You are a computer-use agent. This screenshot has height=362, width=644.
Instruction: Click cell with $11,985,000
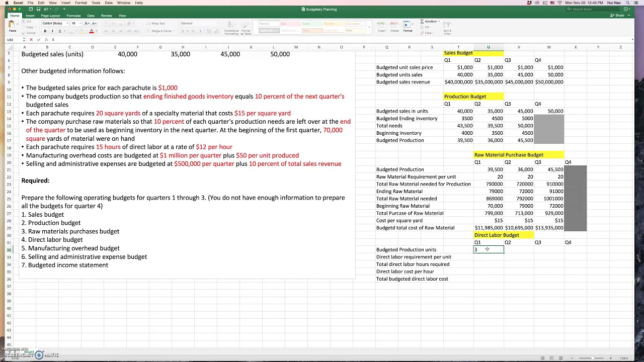[x=488, y=228]
